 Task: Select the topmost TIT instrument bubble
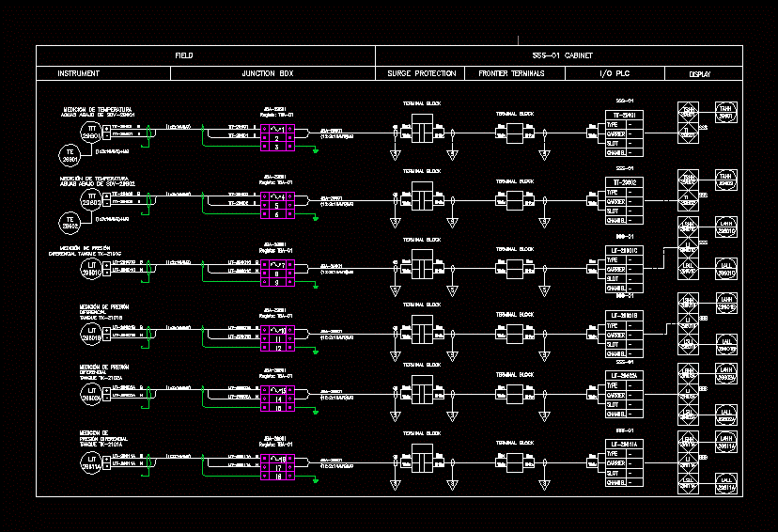click(x=91, y=133)
